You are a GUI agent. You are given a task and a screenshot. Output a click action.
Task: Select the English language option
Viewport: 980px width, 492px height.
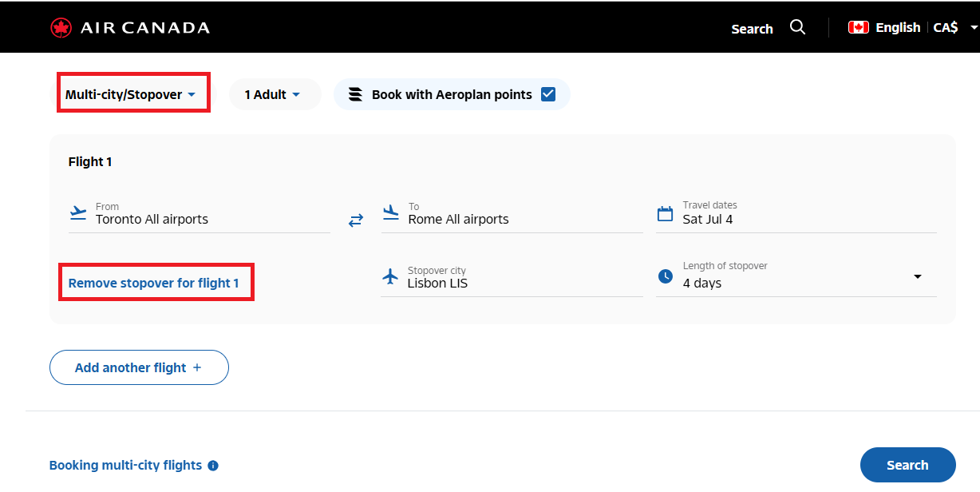tap(898, 26)
